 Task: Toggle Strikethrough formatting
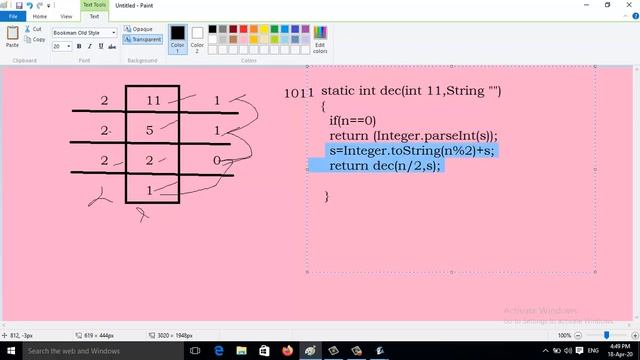click(x=112, y=47)
